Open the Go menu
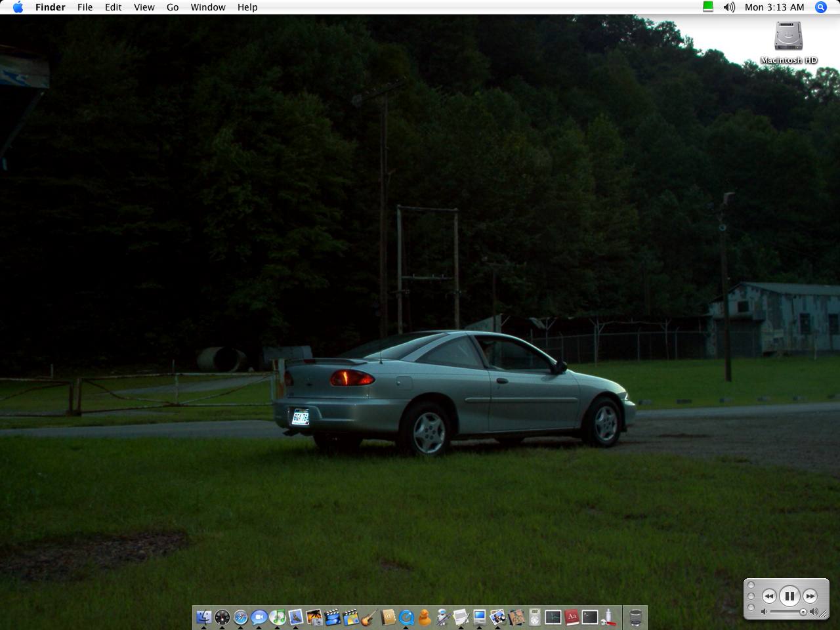 [173, 7]
